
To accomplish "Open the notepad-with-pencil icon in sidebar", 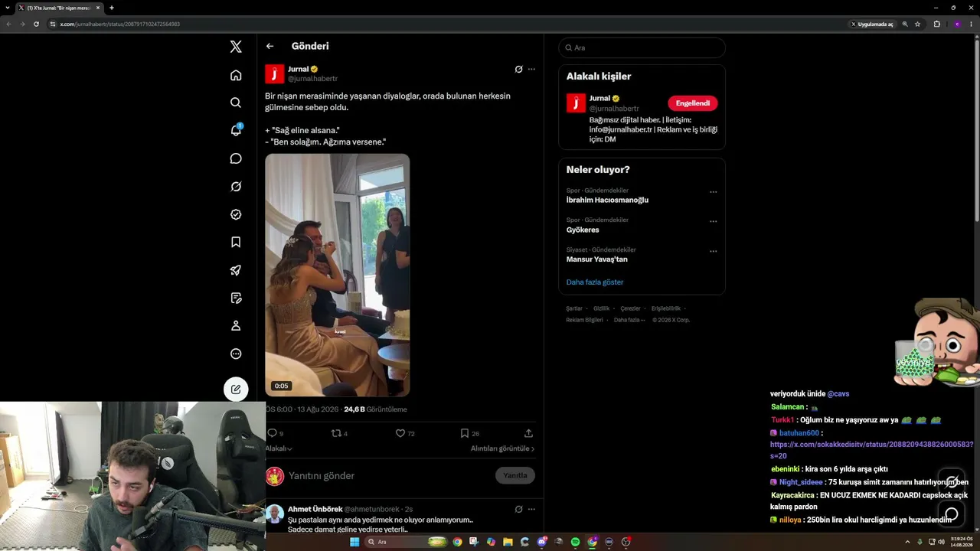I will coord(236,298).
